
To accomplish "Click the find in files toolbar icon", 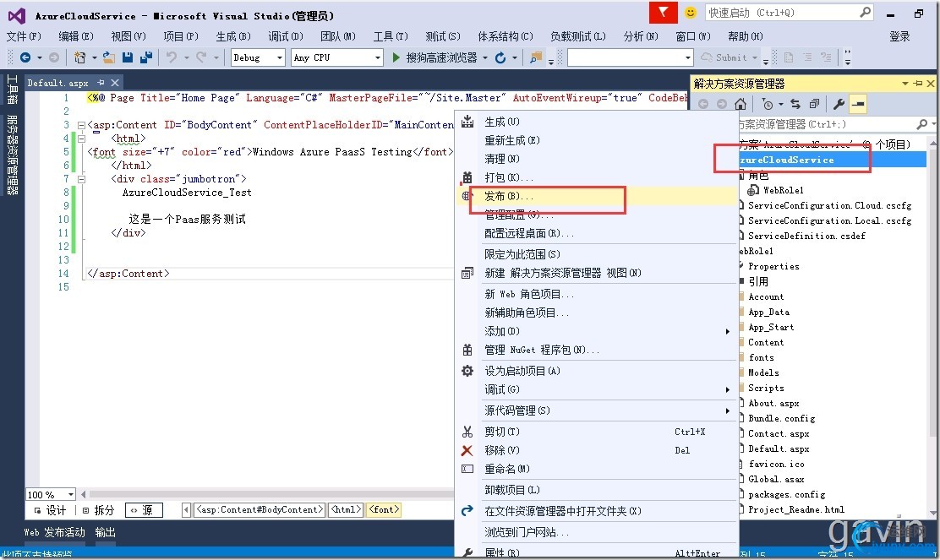I will pyautogui.click(x=535, y=57).
